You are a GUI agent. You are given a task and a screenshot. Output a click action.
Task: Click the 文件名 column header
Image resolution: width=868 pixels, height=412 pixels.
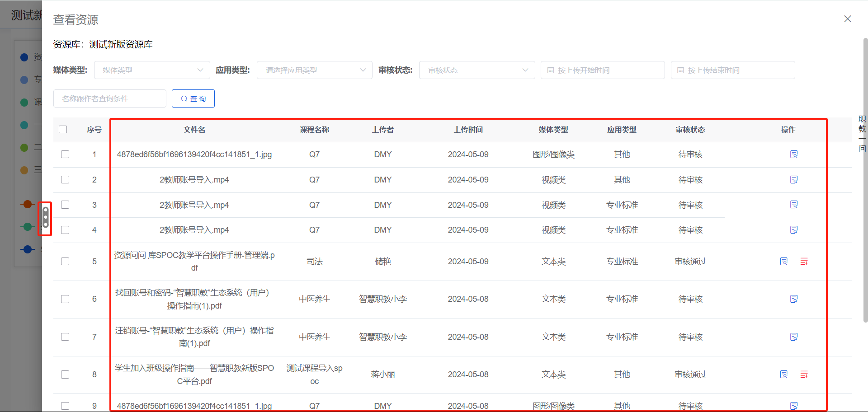pyautogui.click(x=194, y=130)
